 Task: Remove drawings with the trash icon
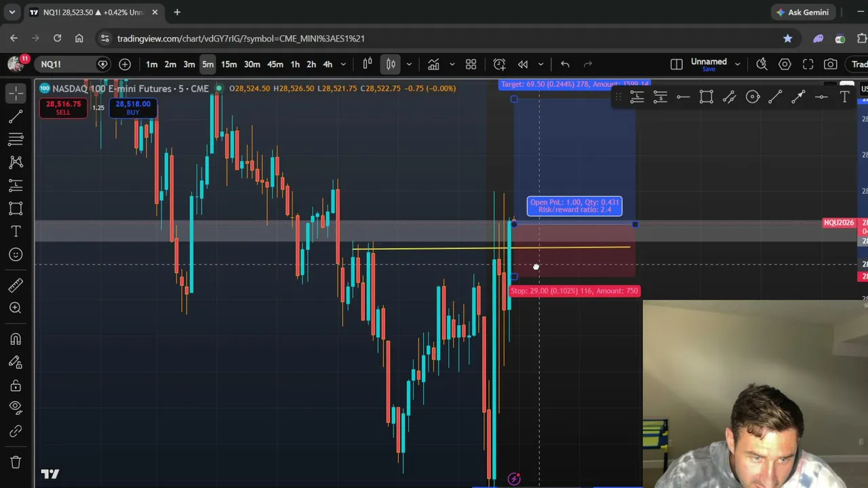coord(16,462)
